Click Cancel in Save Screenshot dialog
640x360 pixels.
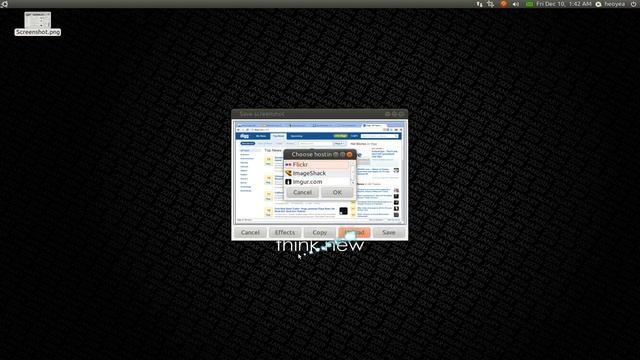coord(250,232)
